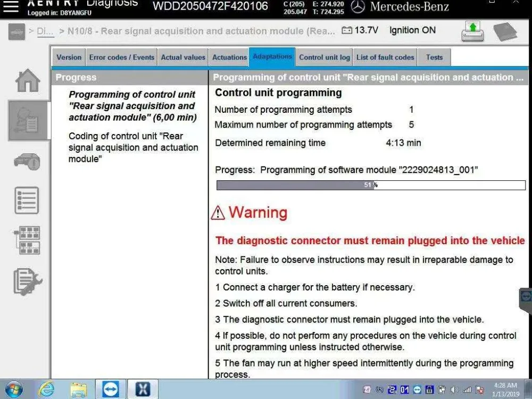Click the print/export icon at top right
Screen dimensions: 532x399
[473, 31]
